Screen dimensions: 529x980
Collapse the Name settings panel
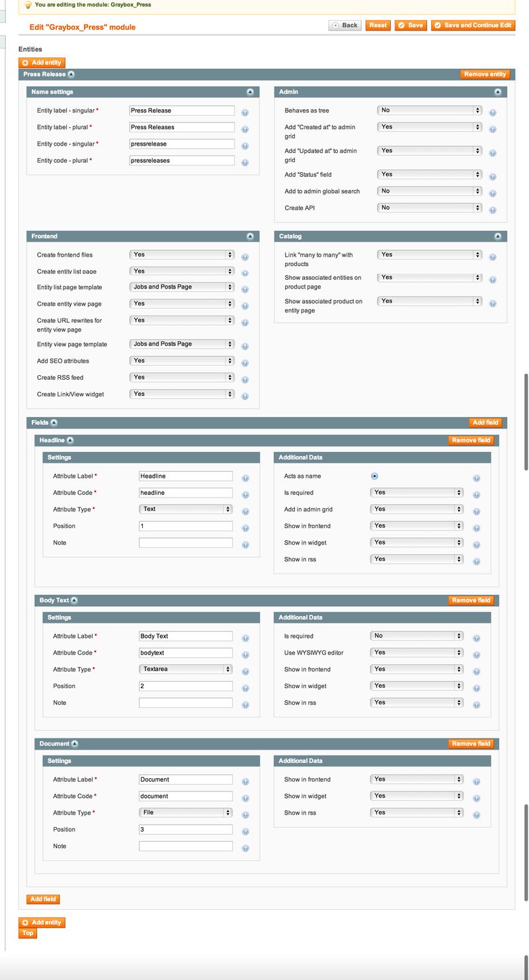click(x=250, y=92)
